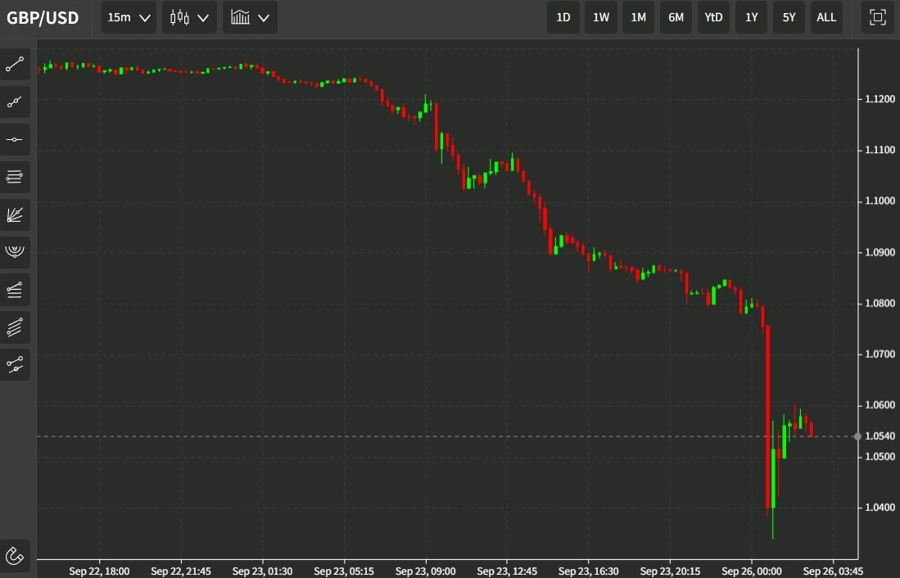Select the Fibonacci retracement tool

click(x=15, y=177)
